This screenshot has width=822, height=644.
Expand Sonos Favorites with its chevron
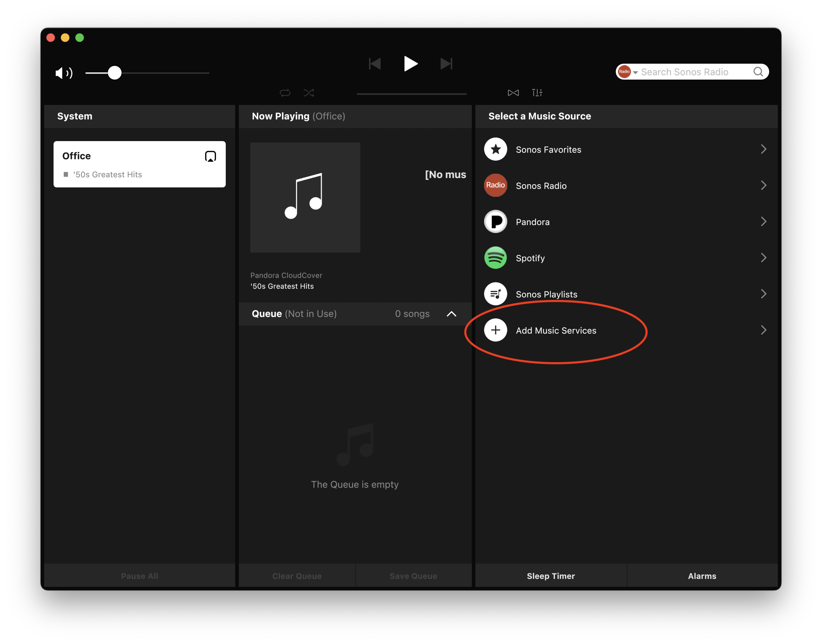763,149
